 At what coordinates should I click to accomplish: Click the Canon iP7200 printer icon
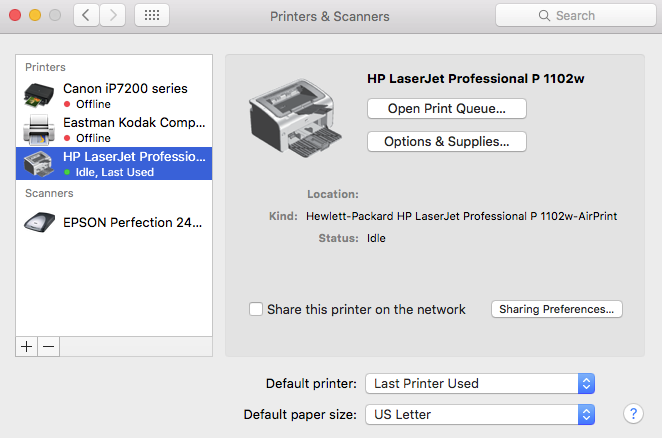click(39, 95)
